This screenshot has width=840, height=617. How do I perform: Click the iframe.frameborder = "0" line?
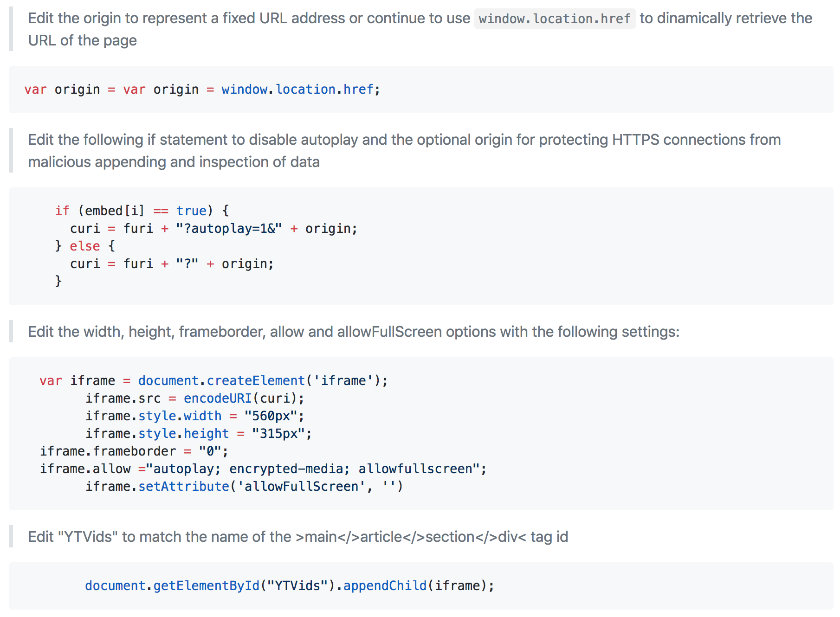click(x=134, y=451)
